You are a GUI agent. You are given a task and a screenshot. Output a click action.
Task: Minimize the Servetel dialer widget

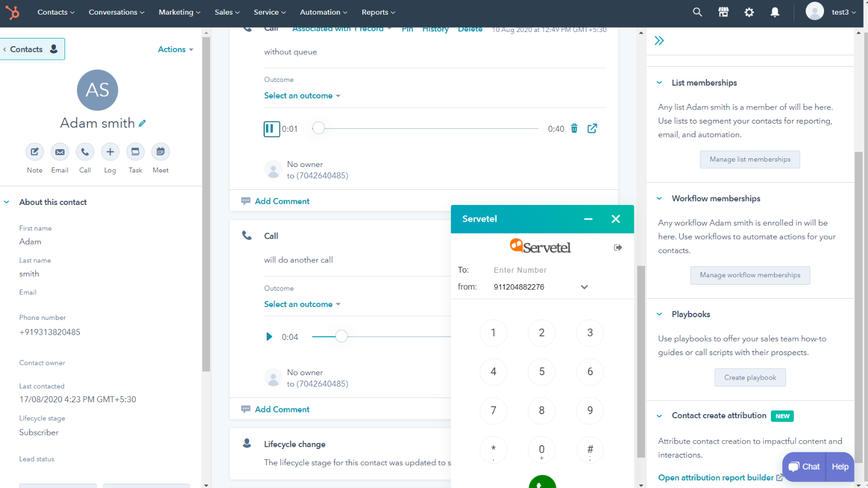[588, 219]
